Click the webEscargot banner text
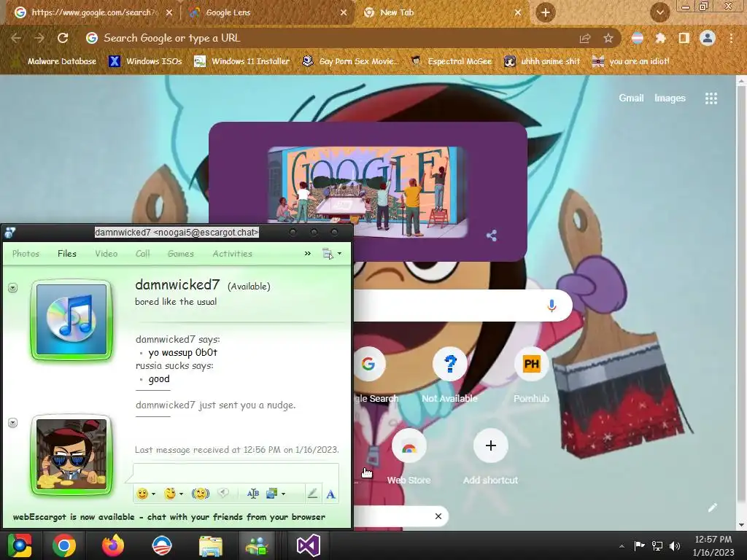747x560 pixels. pyautogui.click(x=169, y=517)
